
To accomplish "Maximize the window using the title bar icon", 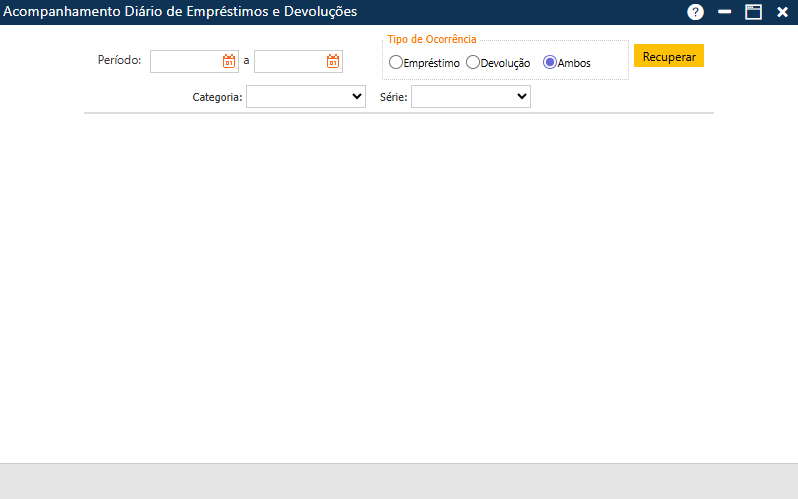I will 753,12.
